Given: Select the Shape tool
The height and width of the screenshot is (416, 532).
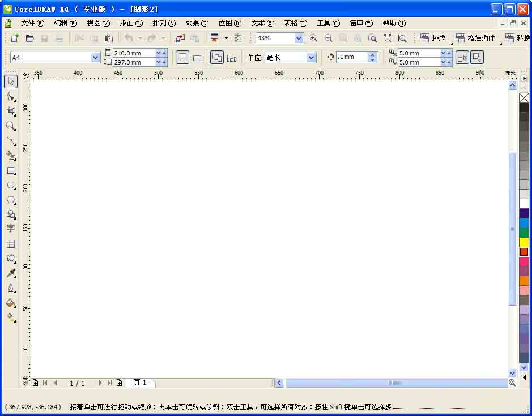Looking at the screenshot, I should 11,96.
